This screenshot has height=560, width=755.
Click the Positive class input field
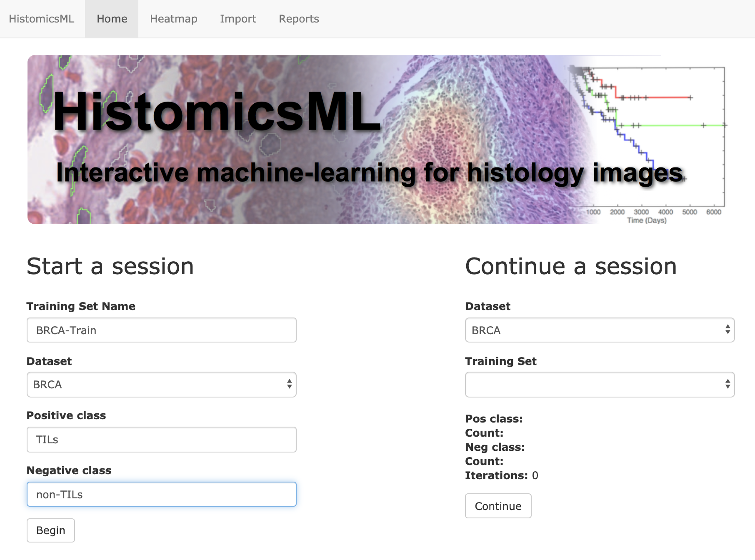tap(162, 439)
